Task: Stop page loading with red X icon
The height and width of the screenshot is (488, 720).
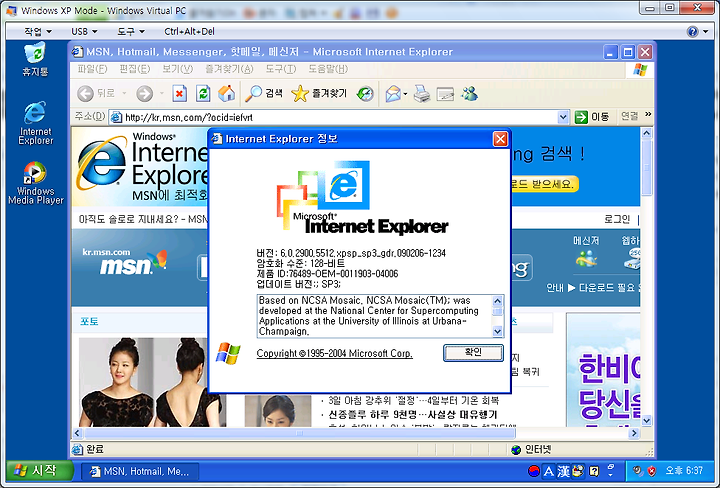Action: (x=180, y=94)
